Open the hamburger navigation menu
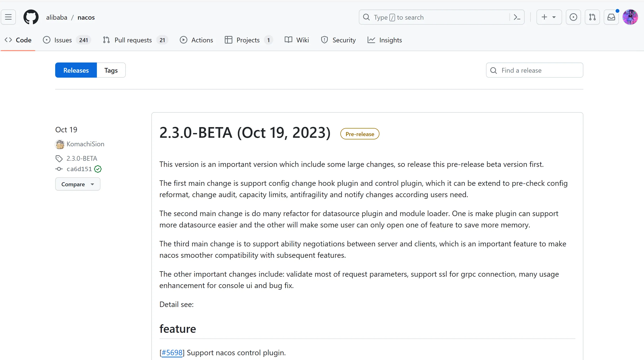644x360 pixels. point(8,17)
